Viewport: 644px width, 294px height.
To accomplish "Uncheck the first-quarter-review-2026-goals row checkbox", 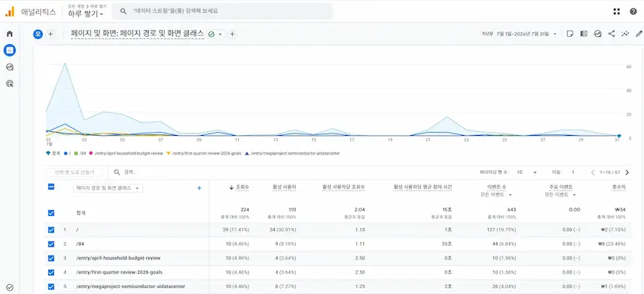I will [x=51, y=272].
